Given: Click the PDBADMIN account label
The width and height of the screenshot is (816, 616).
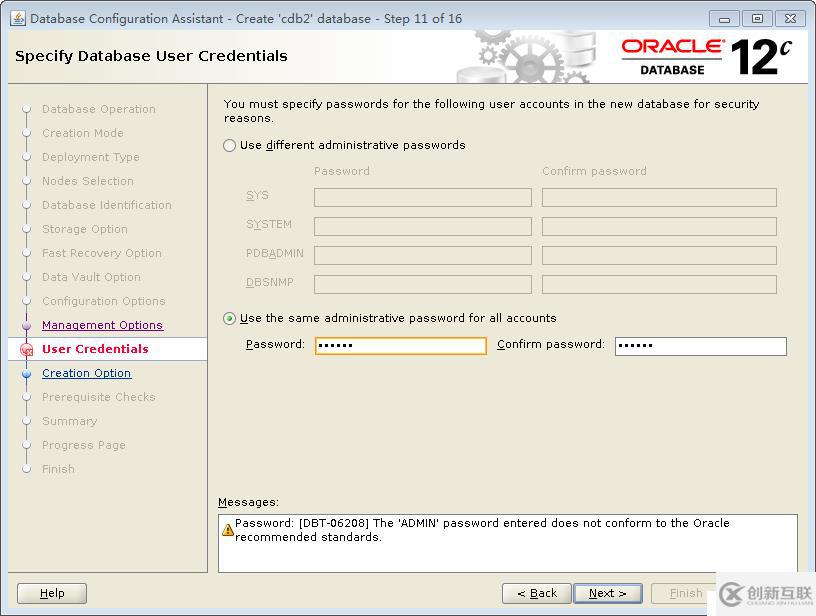Looking at the screenshot, I should pos(274,253).
